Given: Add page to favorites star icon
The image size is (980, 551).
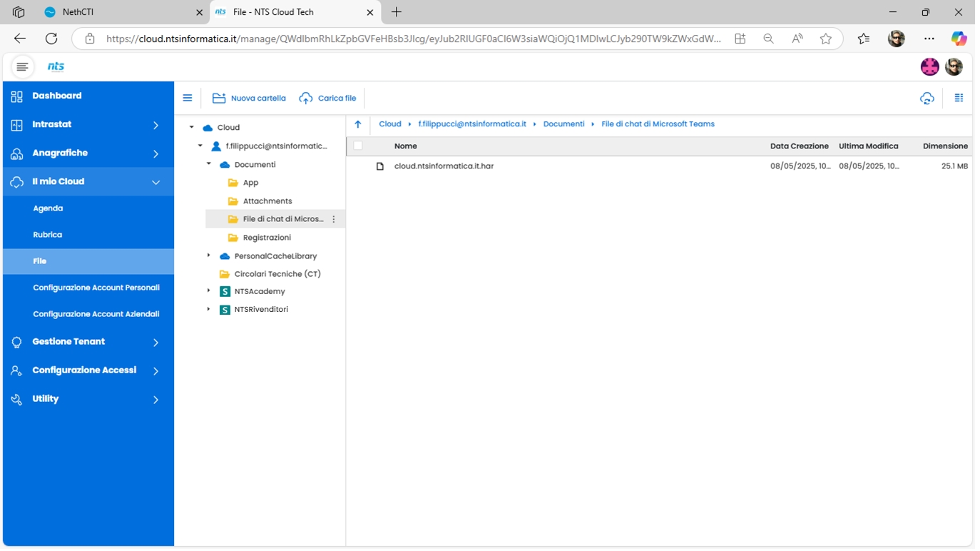Looking at the screenshot, I should coord(826,39).
